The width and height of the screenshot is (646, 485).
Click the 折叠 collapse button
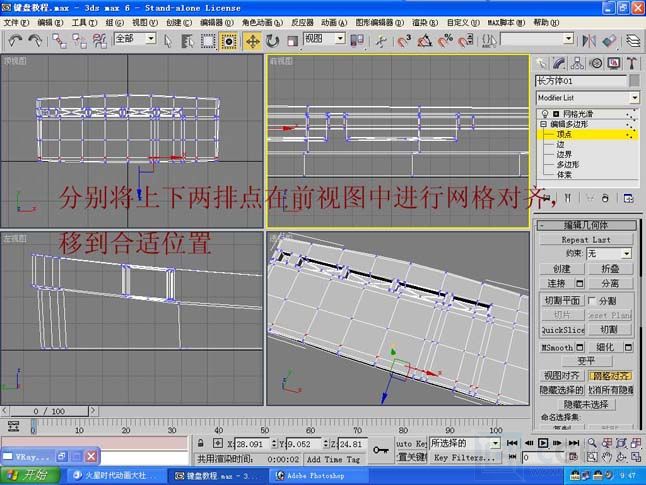point(610,269)
